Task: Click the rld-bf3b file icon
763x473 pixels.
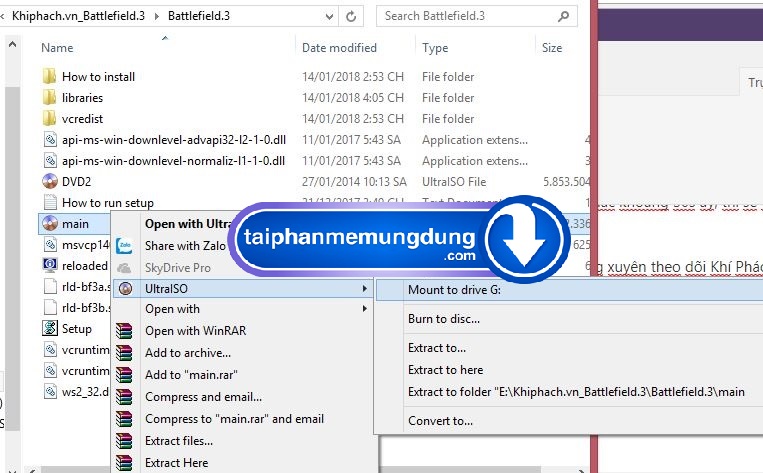Action: pyautogui.click(x=50, y=307)
